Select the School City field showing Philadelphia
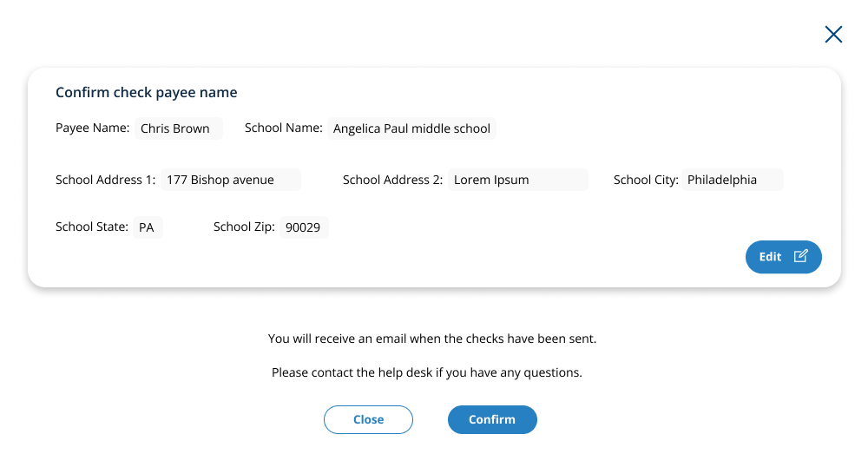This screenshot has height=454, width=868. click(x=733, y=181)
